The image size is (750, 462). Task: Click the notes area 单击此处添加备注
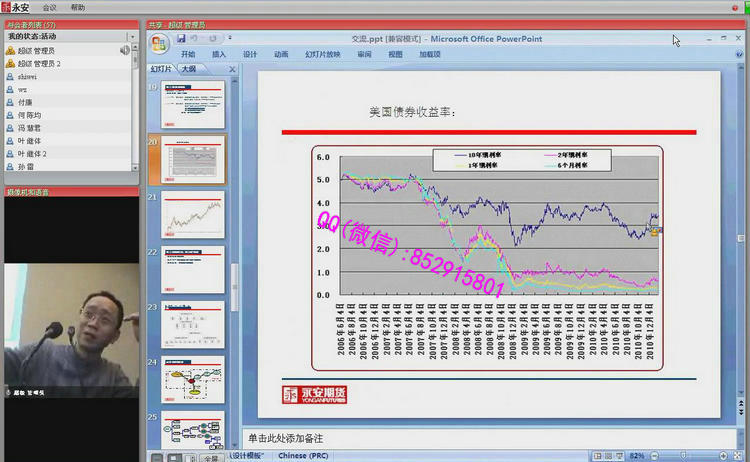pos(480,438)
